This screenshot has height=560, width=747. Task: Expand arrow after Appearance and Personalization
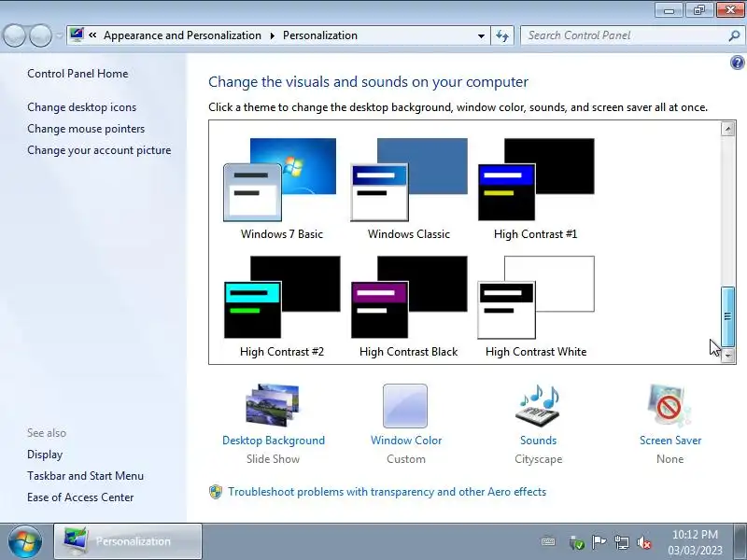tap(273, 35)
